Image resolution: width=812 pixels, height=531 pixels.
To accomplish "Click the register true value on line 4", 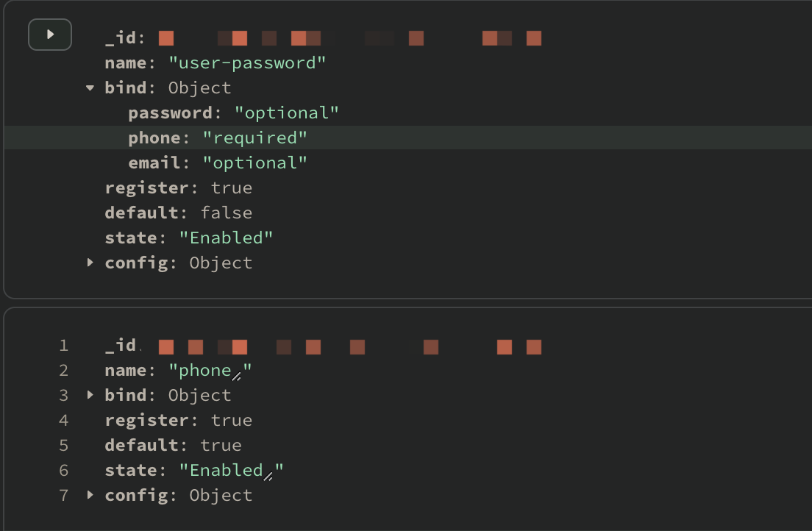I will [x=231, y=420].
